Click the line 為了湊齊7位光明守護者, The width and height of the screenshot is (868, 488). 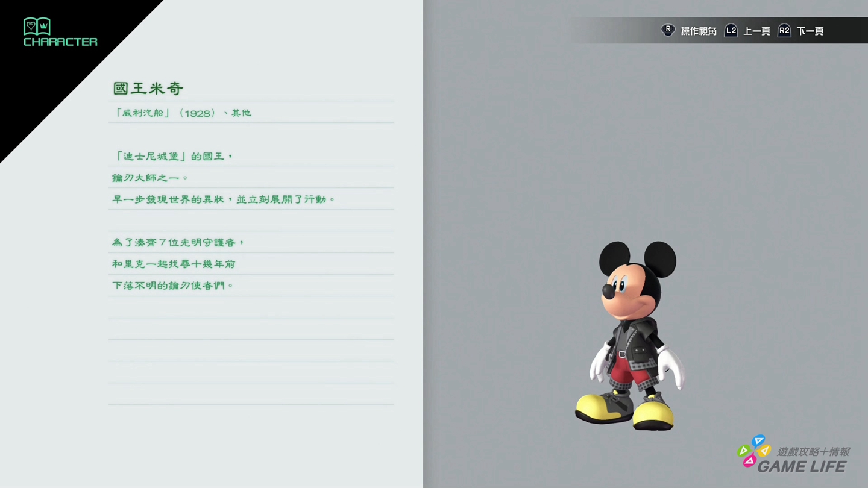[179, 242]
